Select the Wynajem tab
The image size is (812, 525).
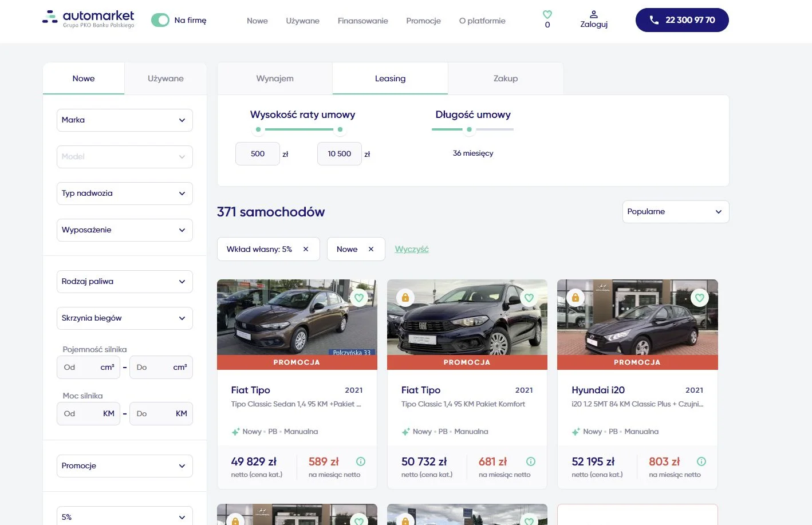(275, 78)
